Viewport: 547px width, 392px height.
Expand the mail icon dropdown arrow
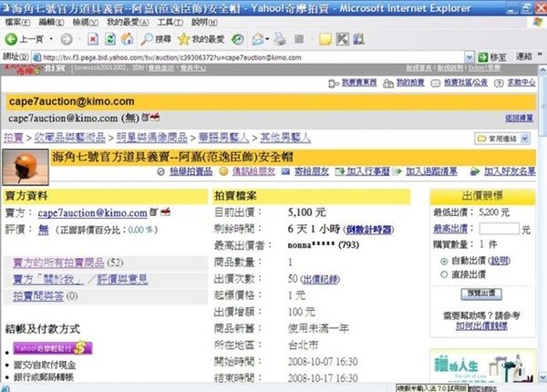(x=267, y=39)
